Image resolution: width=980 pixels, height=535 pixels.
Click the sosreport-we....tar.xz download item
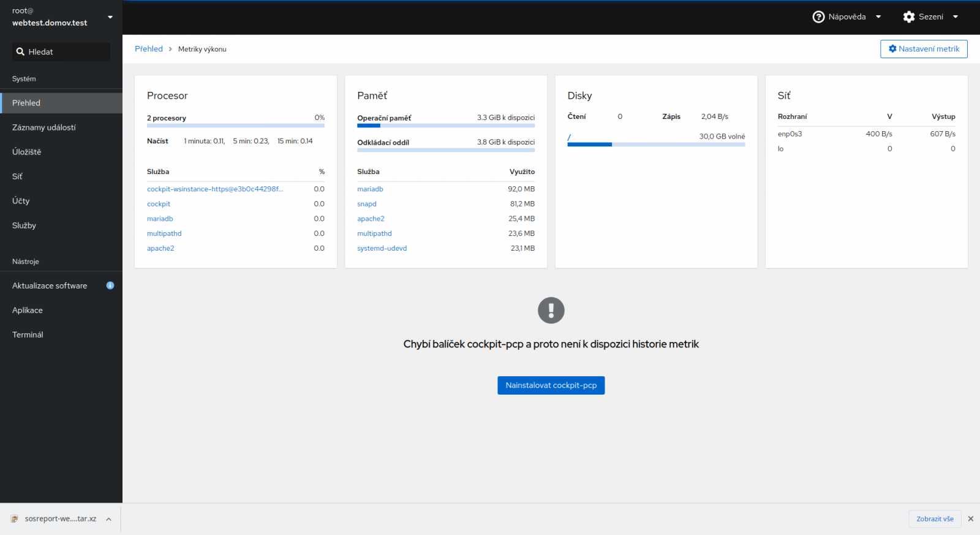click(x=61, y=519)
